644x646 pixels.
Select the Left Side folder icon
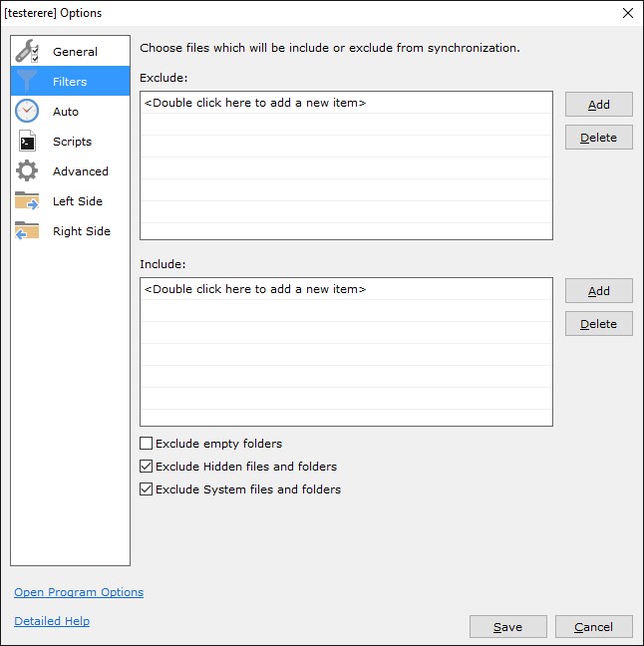click(x=27, y=201)
